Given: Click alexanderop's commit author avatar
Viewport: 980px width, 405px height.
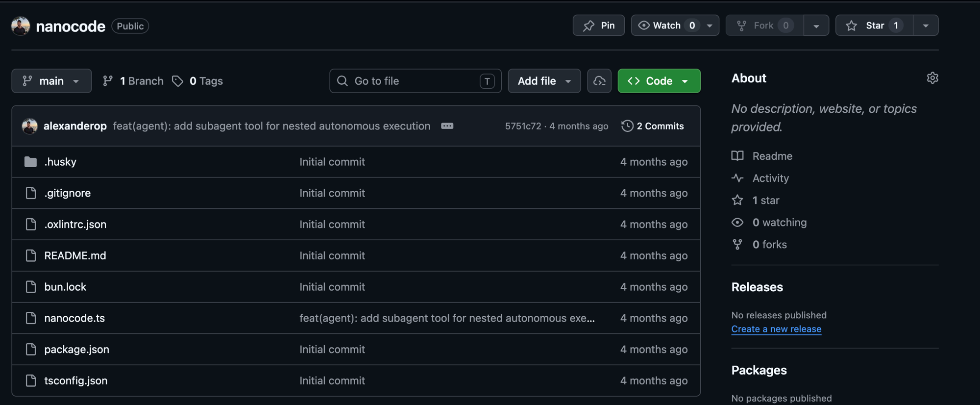Looking at the screenshot, I should 30,126.
